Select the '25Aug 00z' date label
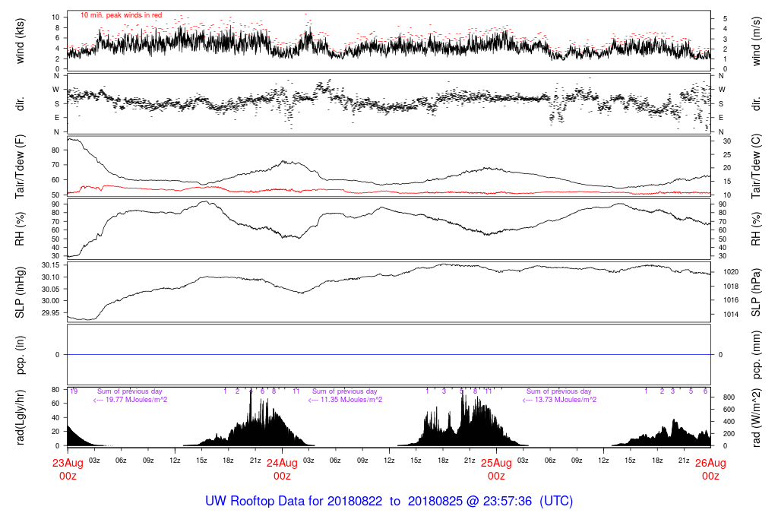Image resolution: width=778 pixels, height=532 pixels. [496, 469]
